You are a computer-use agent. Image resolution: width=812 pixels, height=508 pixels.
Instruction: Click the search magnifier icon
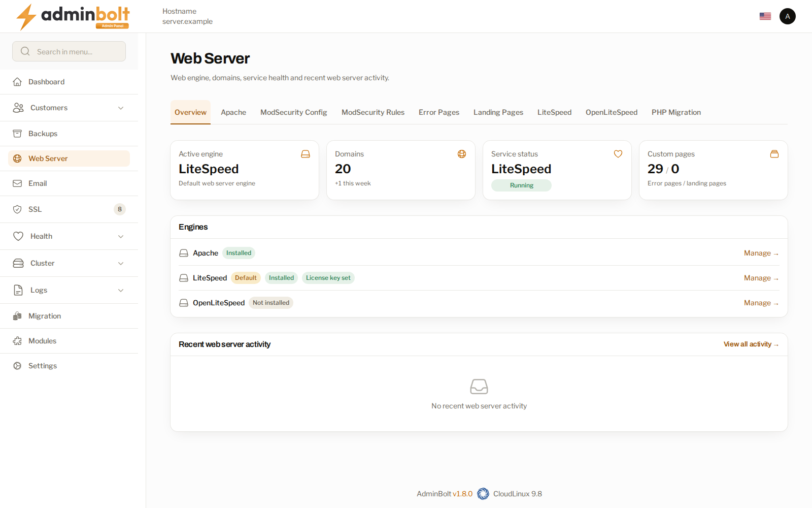tap(25, 51)
